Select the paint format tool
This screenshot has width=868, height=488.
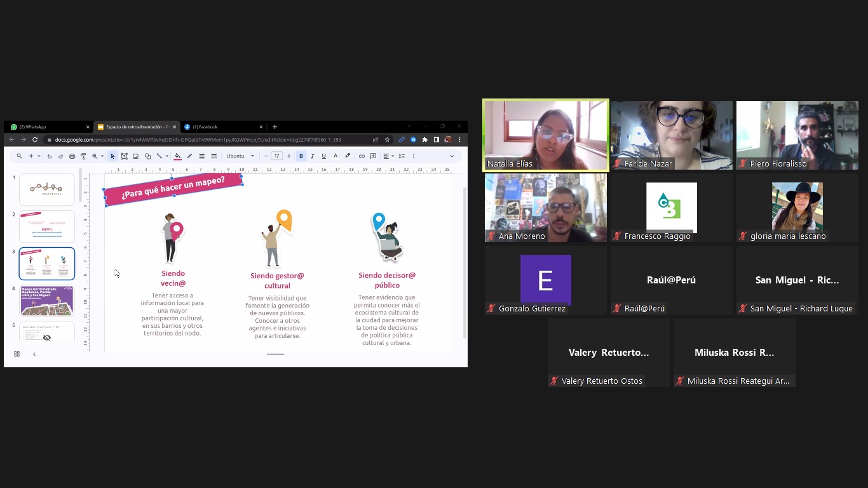[x=83, y=156]
